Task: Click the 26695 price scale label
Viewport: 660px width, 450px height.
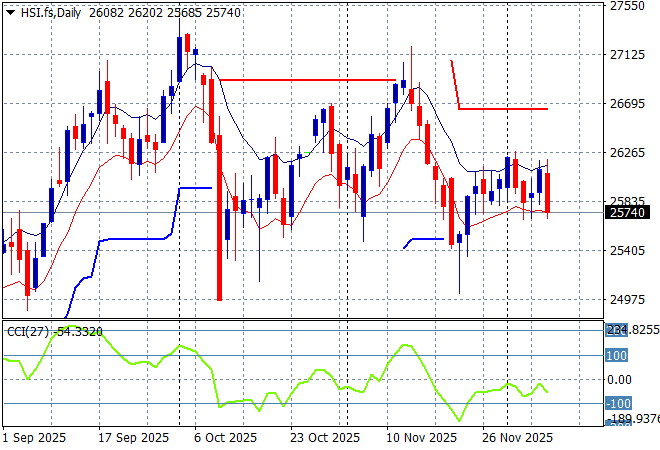Action: [x=627, y=103]
